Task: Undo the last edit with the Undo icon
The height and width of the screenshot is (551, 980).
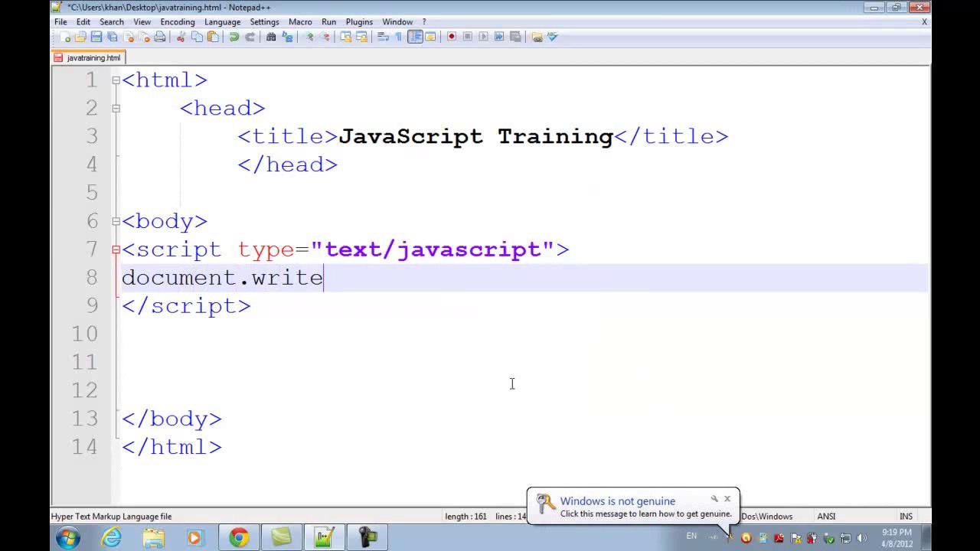Action: tap(234, 37)
